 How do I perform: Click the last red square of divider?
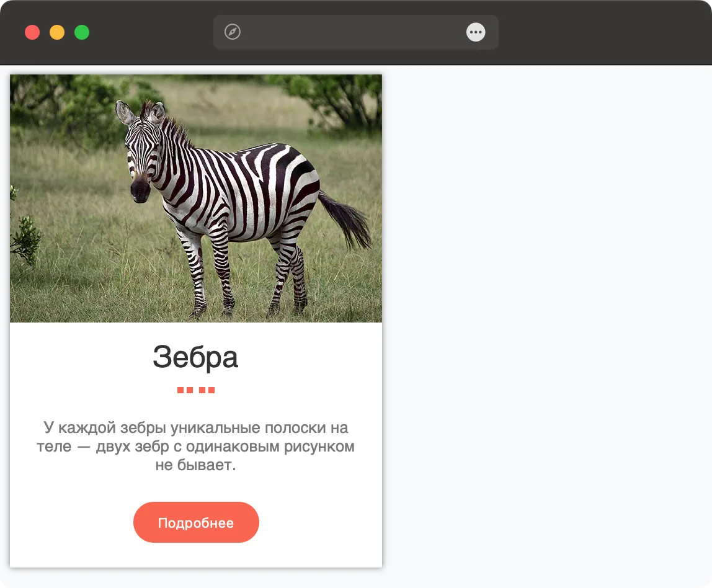pos(211,390)
